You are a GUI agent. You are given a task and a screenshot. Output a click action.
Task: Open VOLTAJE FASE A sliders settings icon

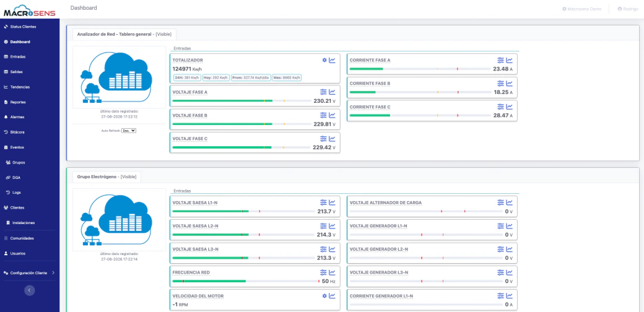323,92
